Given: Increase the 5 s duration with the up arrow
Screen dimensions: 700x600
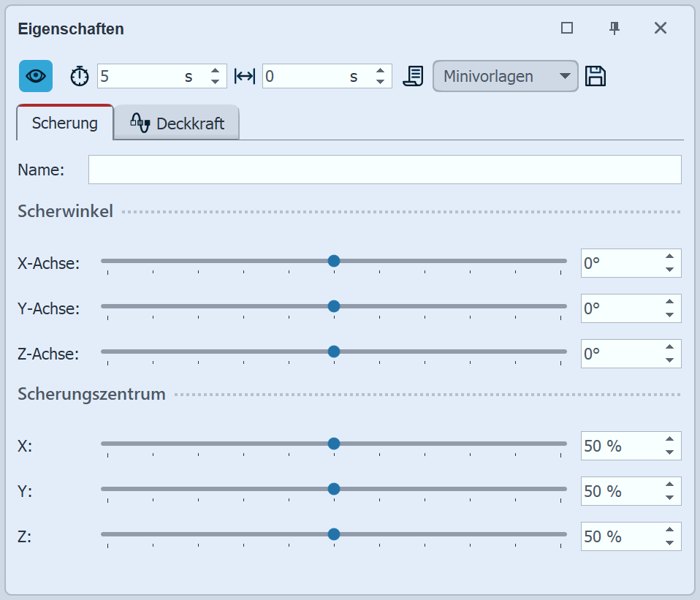Looking at the screenshot, I should click(x=216, y=70).
